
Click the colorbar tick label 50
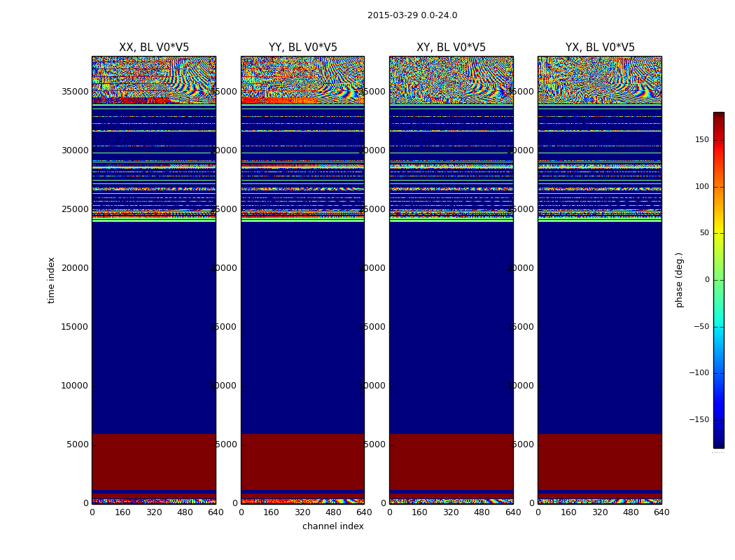(703, 233)
